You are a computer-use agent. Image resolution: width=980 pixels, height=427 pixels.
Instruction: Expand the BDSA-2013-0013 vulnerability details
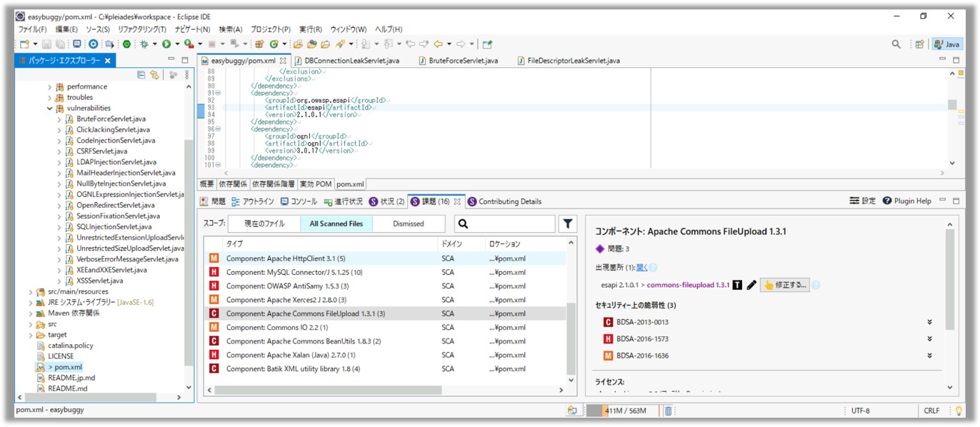tap(930, 323)
